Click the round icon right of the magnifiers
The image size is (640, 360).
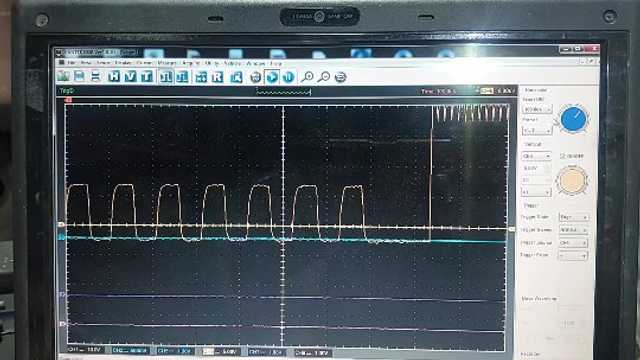[x=340, y=77]
